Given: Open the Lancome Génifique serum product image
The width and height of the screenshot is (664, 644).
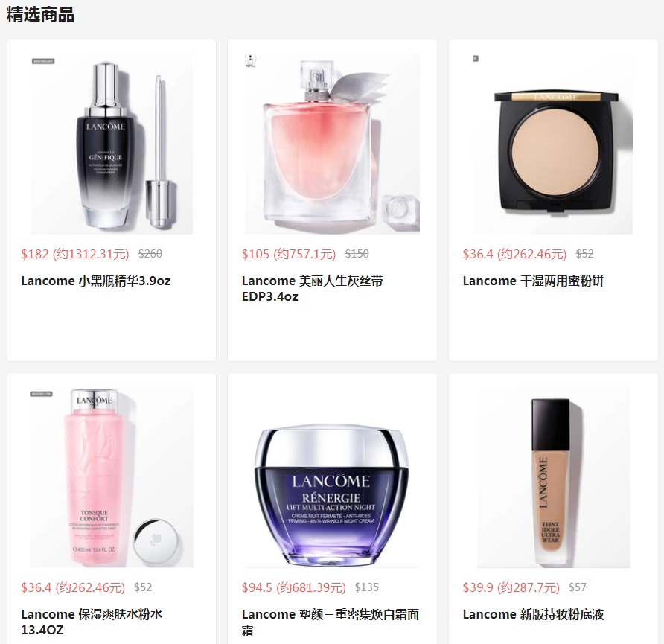Looking at the screenshot, I should (112, 144).
